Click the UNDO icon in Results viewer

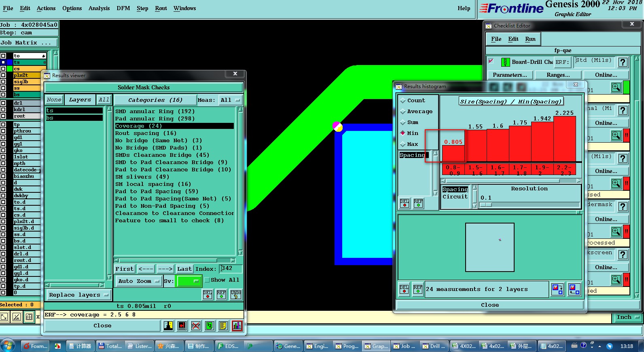pos(236,295)
